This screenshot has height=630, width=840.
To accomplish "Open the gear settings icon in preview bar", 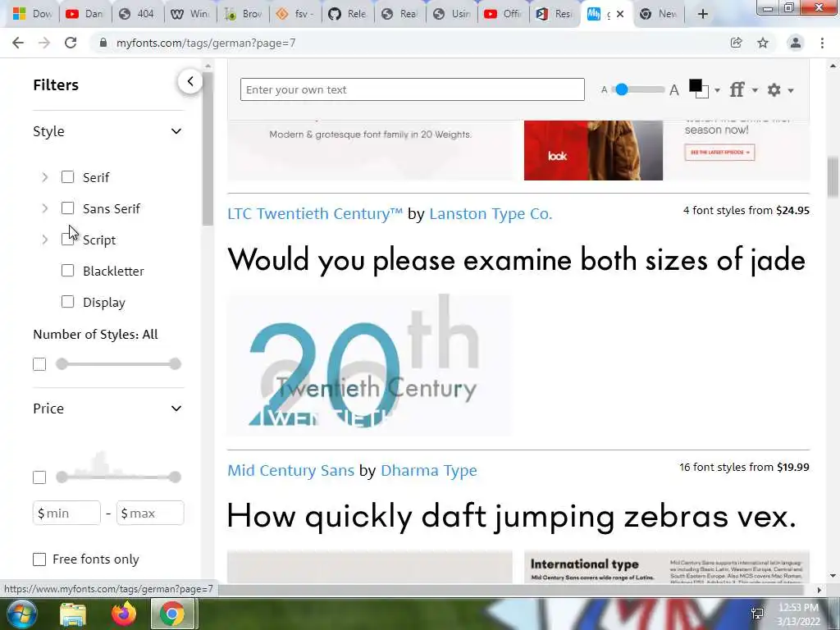I will pos(774,89).
